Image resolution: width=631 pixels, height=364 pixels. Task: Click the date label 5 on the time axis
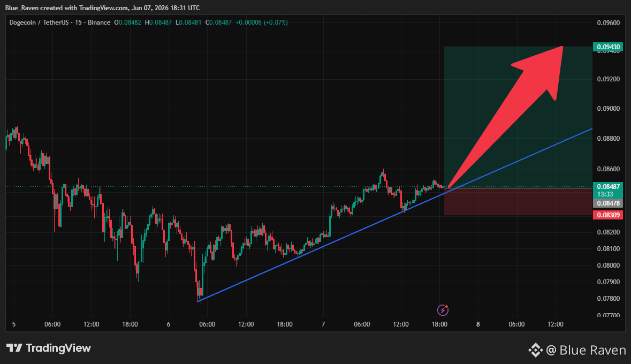14,324
